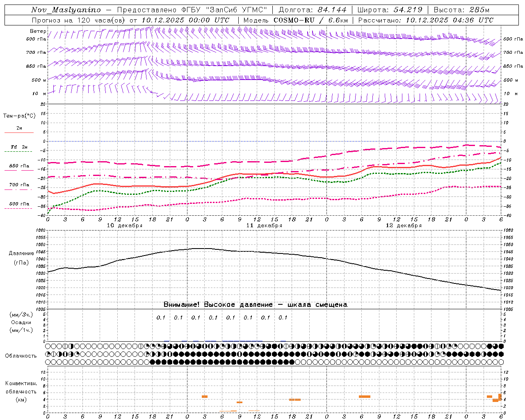Click the 'Конвективн.' convective panel label

tap(21, 383)
